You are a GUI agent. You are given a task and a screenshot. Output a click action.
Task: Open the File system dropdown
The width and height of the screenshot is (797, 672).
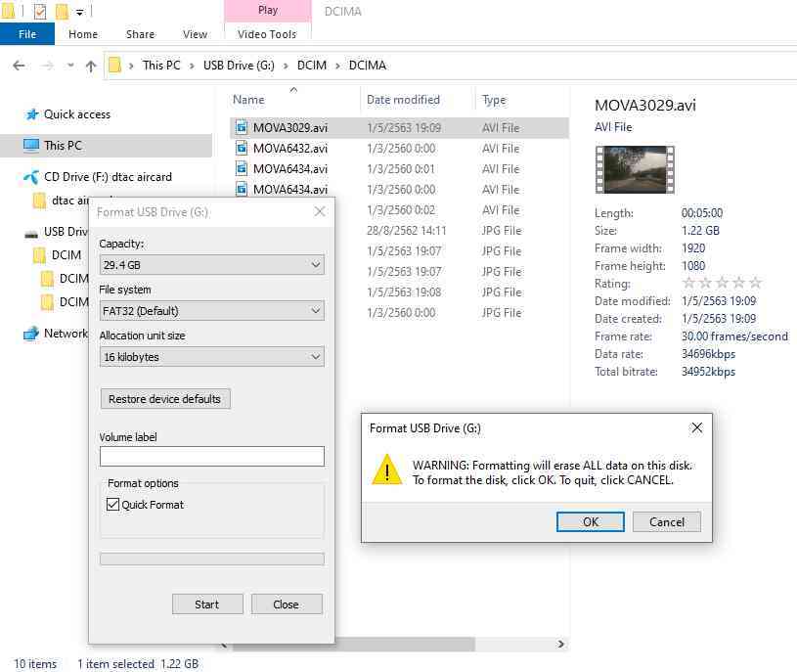click(211, 311)
